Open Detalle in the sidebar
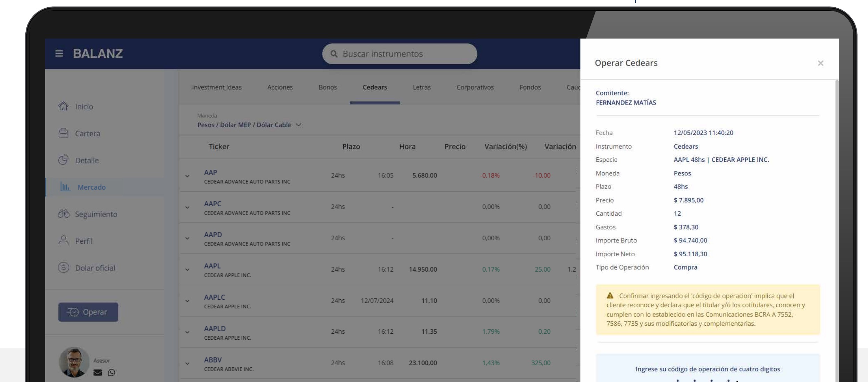The image size is (868, 382). click(x=87, y=160)
